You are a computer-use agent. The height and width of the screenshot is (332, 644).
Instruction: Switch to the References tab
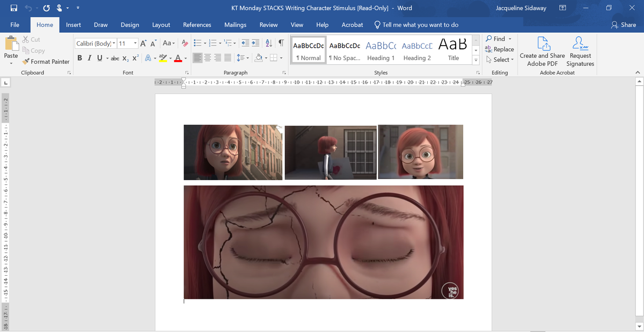pos(197,25)
